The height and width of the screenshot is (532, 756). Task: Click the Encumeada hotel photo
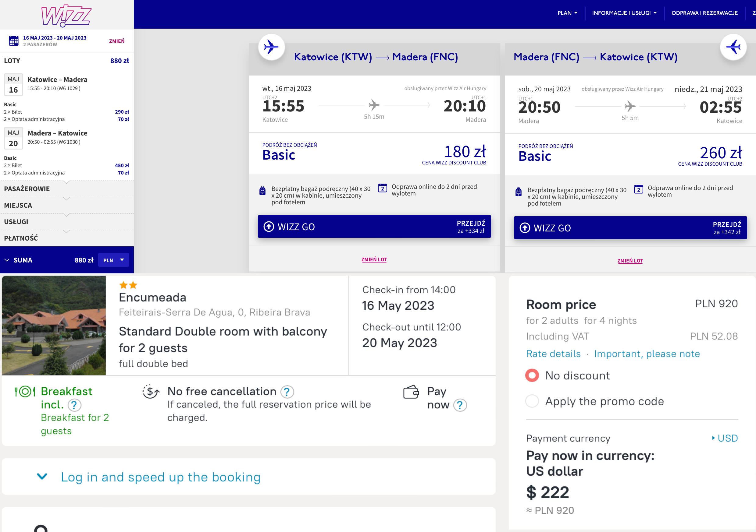[54, 326]
